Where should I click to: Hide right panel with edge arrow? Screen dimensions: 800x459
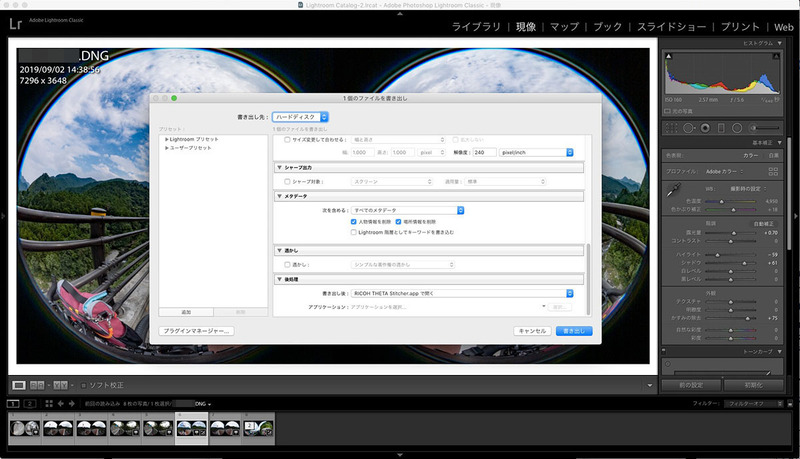click(x=796, y=216)
